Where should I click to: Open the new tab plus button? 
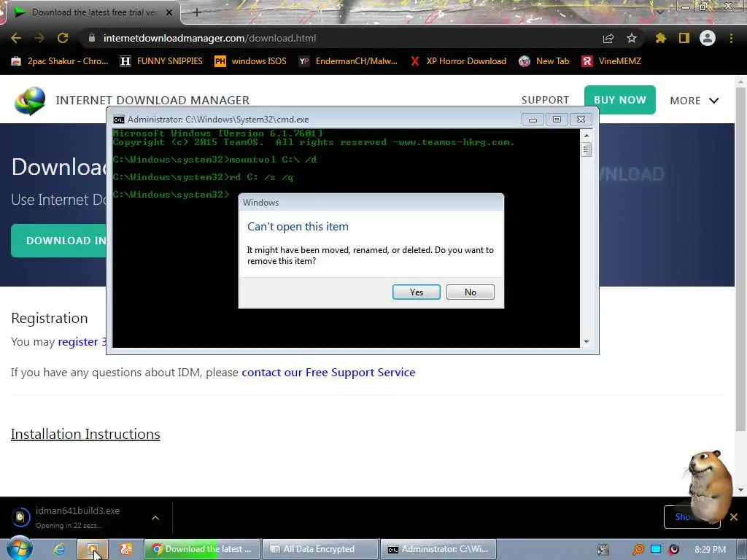197,12
